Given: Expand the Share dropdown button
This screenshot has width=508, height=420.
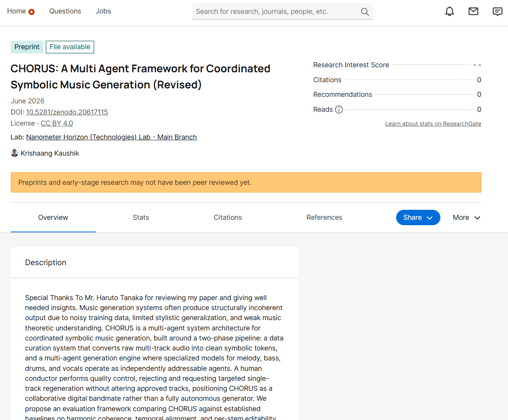Looking at the screenshot, I should point(418,217).
